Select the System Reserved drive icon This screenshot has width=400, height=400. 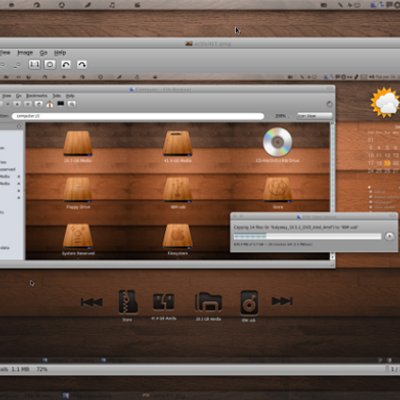[x=78, y=236]
